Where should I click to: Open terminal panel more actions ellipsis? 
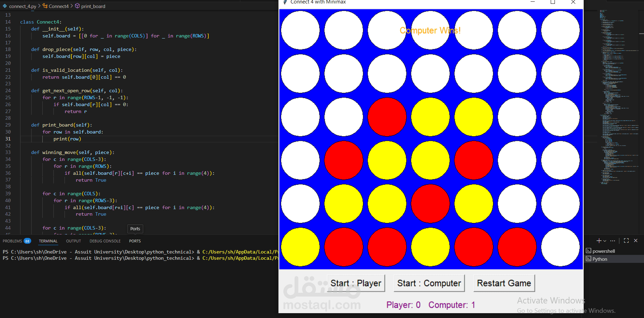(x=613, y=241)
